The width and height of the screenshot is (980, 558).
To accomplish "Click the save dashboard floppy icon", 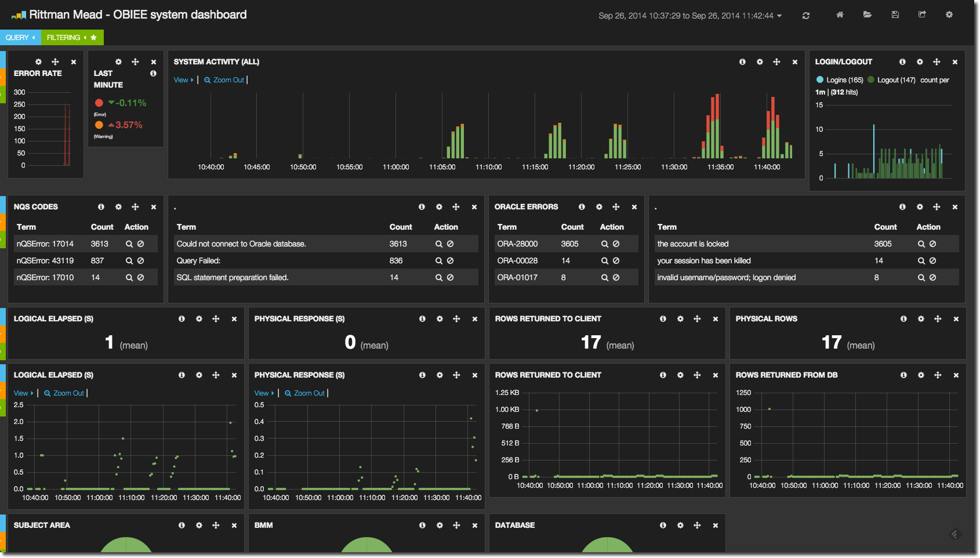I will tap(895, 15).
